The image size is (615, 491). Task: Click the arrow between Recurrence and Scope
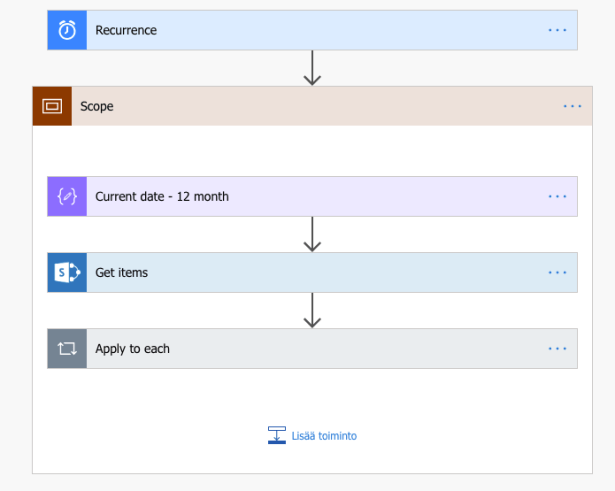(312, 68)
